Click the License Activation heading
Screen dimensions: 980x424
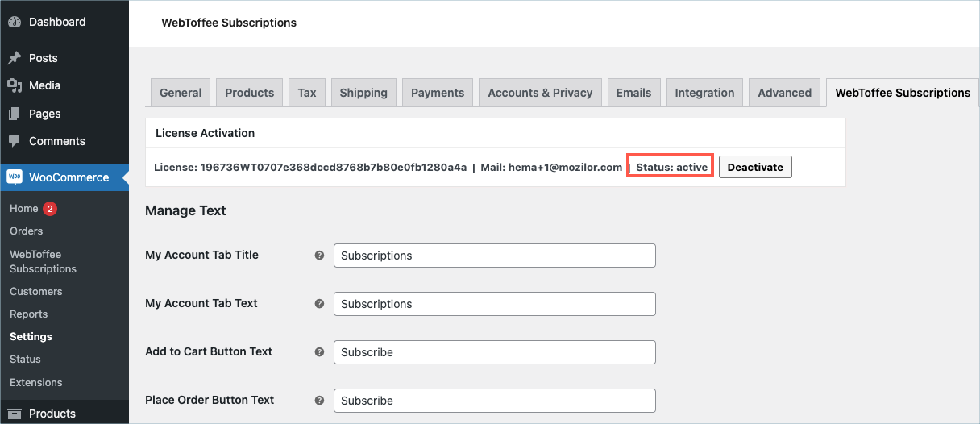coord(205,133)
